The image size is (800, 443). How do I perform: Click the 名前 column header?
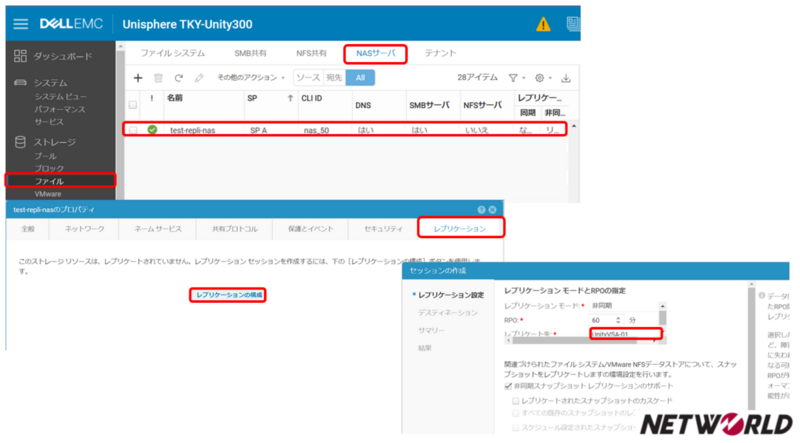point(175,98)
